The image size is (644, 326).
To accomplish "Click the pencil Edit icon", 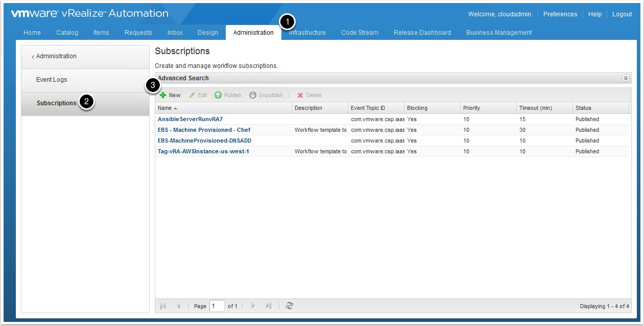I will point(192,95).
